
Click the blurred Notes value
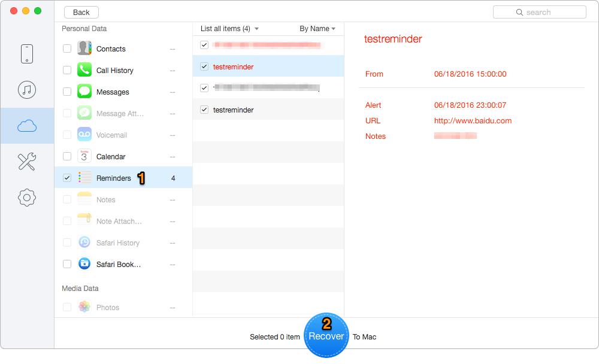point(455,135)
